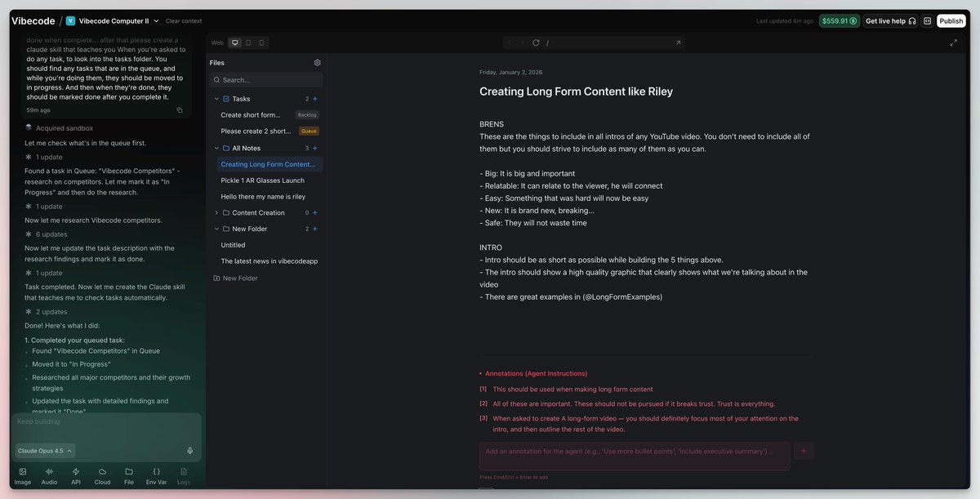Viewport: 980px width, 499px height.
Task: Open the Audio tool
Action: click(x=49, y=476)
